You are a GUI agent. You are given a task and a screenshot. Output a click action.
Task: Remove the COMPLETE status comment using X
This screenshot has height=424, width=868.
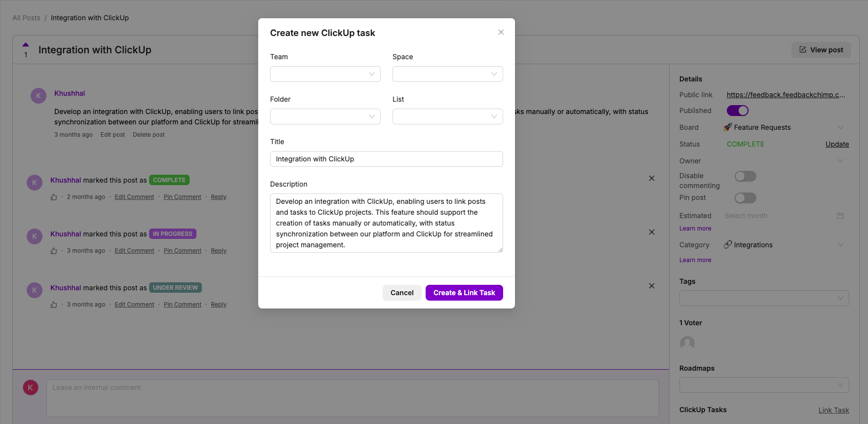[651, 178]
